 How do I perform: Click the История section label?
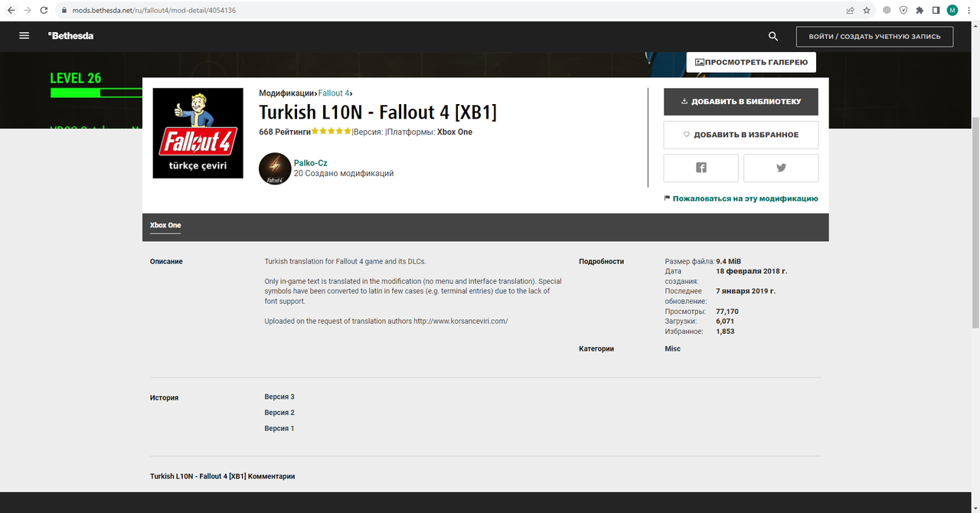click(164, 397)
